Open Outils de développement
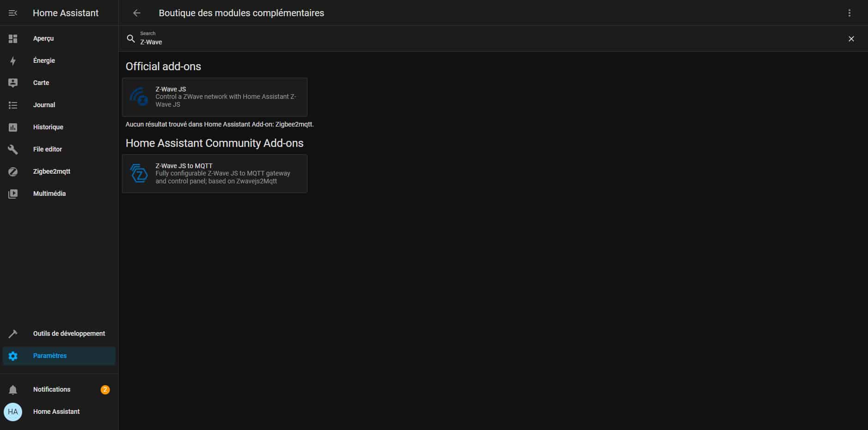This screenshot has height=430, width=868. pyautogui.click(x=59, y=334)
